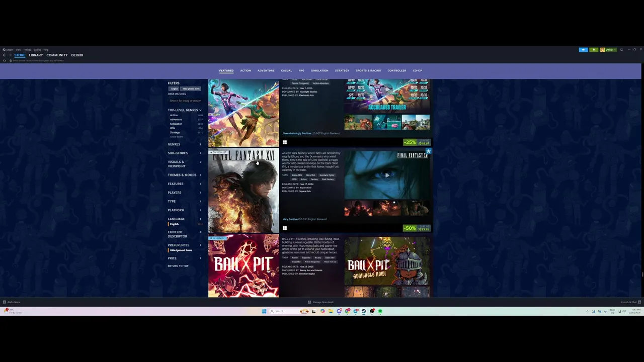Check the Simulation genre filter
This screenshot has width=644, height=362.
tap(186, 124)
